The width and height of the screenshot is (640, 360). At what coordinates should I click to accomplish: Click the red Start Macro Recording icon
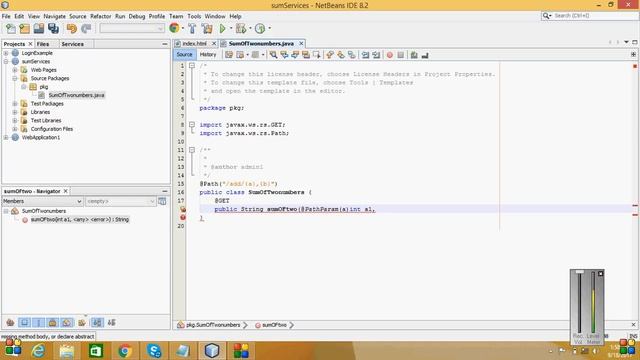point(390,55)
